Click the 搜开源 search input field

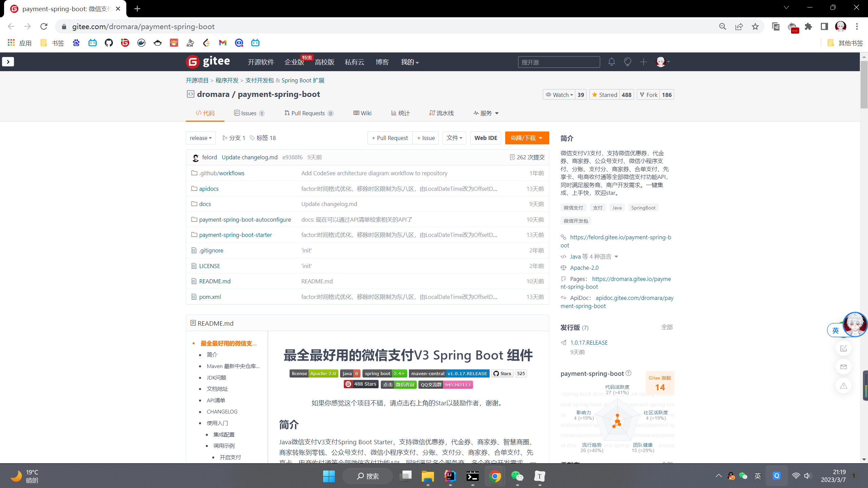tap(558, 62)
